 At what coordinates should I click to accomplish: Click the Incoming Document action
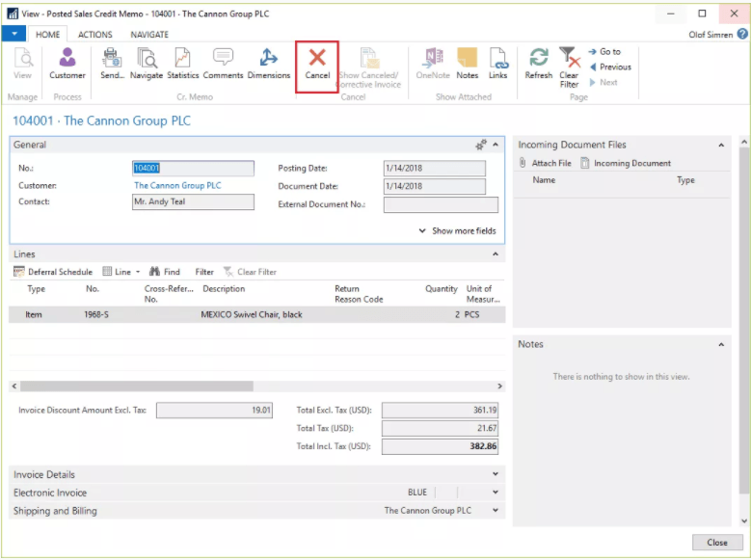(626, 163)
